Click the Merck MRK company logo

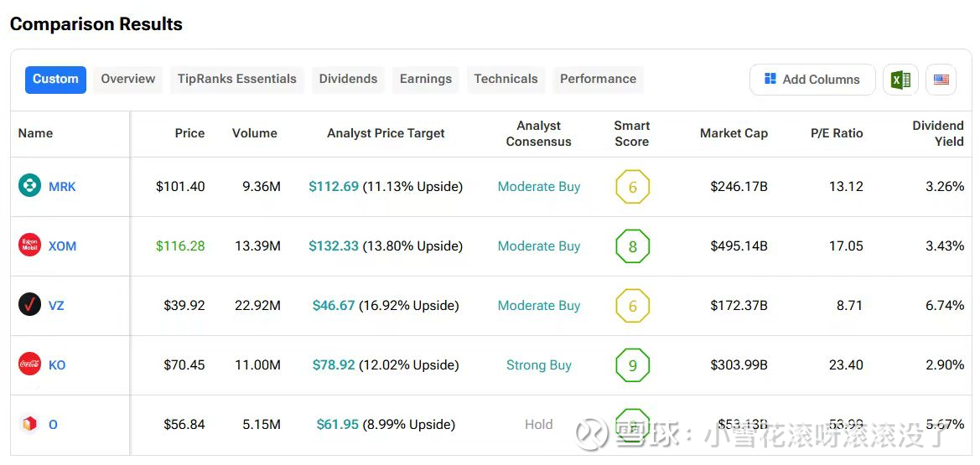[x=29, y=186]
